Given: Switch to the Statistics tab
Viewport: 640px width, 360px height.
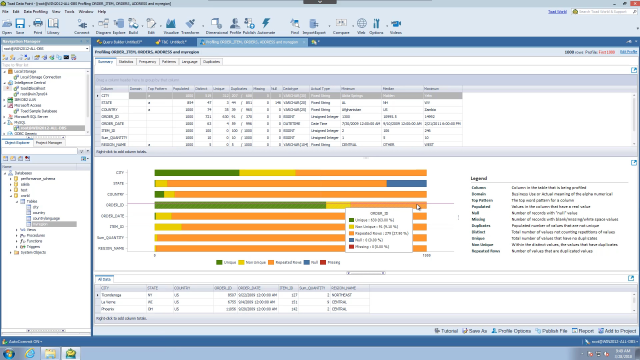Looking at the screenshot, I should point(126,62).
